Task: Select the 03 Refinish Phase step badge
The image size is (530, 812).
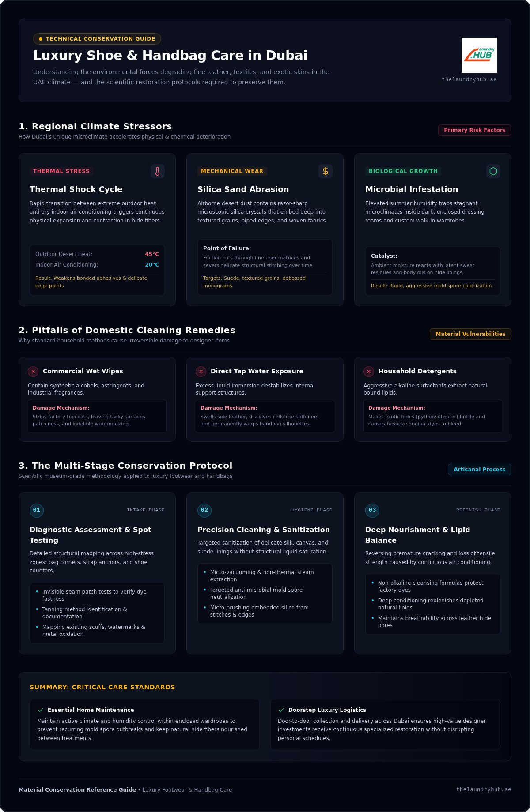Action: pyautogui.click(x=372, y=510)
